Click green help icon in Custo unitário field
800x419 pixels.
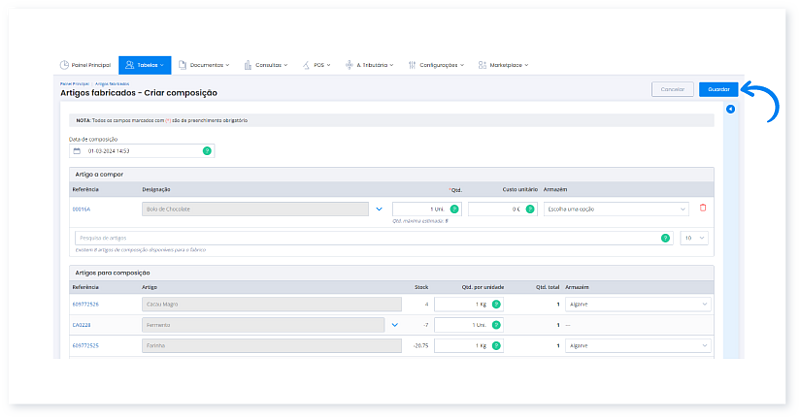pyautogui.click(x=528, y=209)
